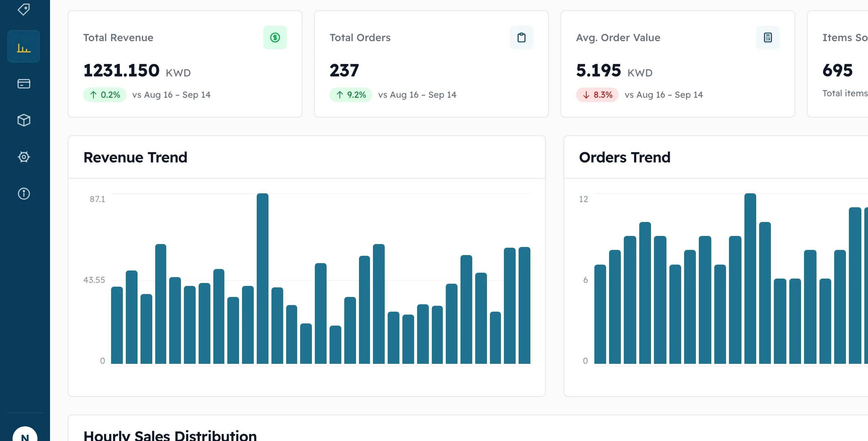Open the payments card sidebar icon
The width and height of the screenshot is (868, 441).
point(24,84)
